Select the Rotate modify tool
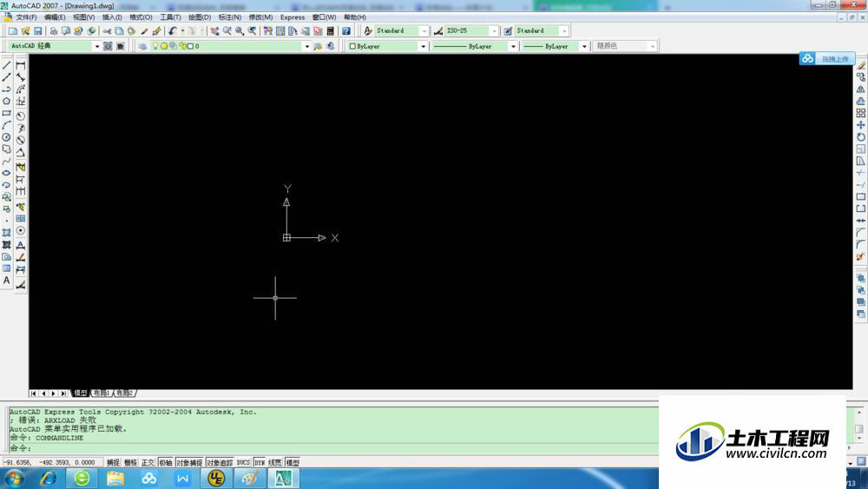The height and width of the screenshot is (489, 868). click(x=860, y=136)
